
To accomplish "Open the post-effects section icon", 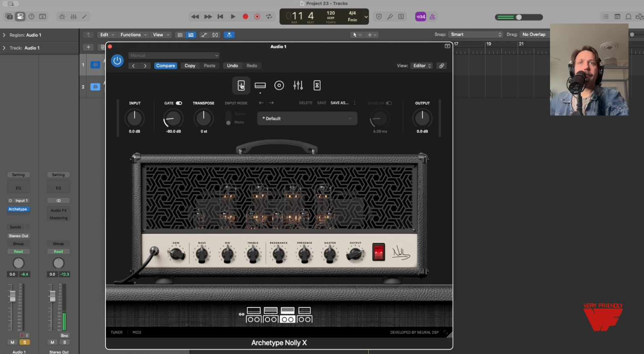I will (x=317, y=86).
